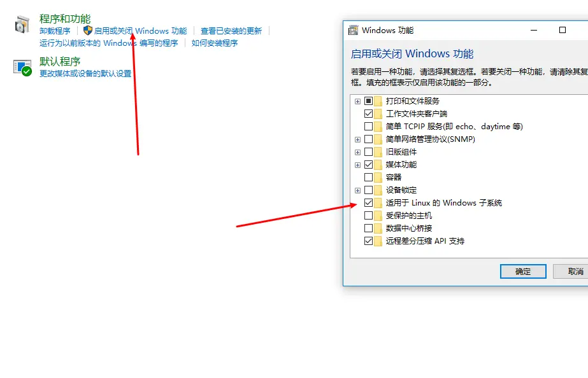This screenshot has height=378, width=588.
Task: Click the 如何安装程序 link
Action: coord(215,43)
